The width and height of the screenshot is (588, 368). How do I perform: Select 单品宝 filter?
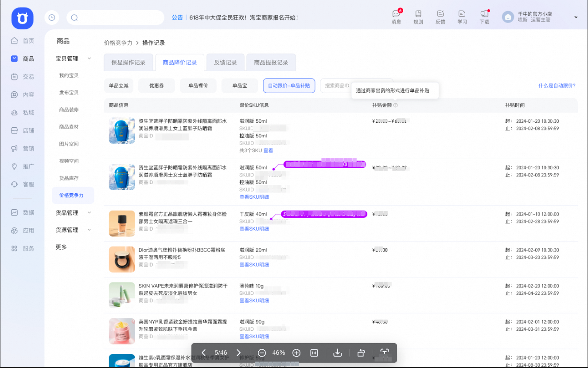pyautogui.click(x=240, y=86)
